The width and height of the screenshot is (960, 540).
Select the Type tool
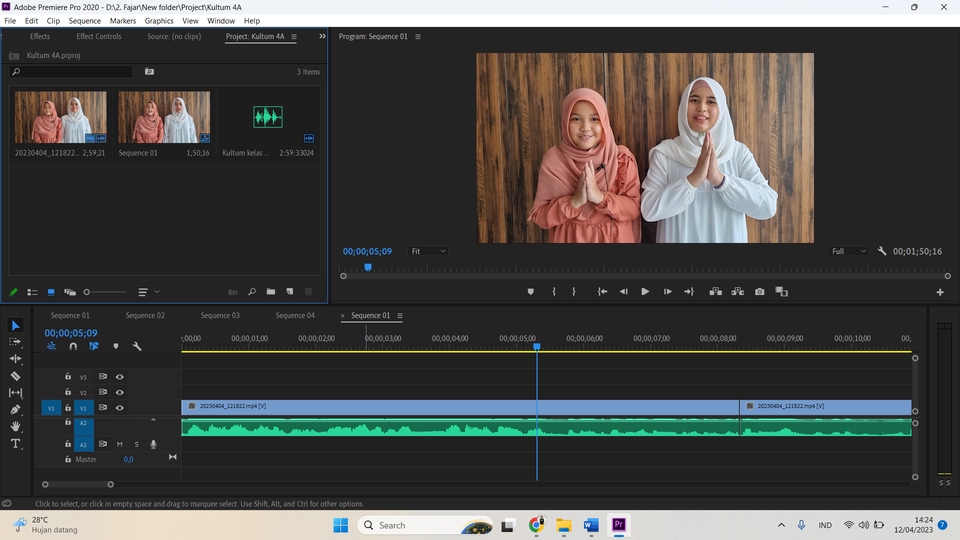pyautogui.click(x=15, y=443)
